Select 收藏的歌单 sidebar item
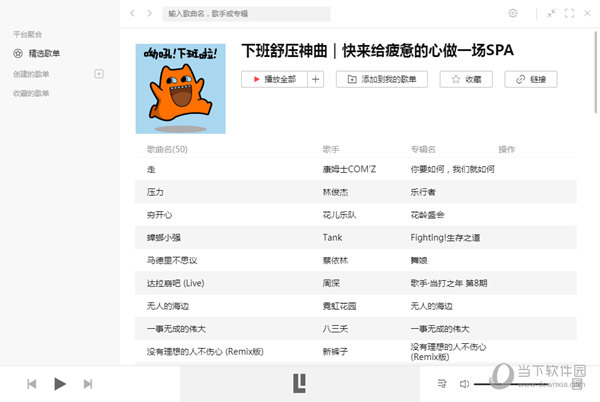The image size is (600, 402). 31,93
